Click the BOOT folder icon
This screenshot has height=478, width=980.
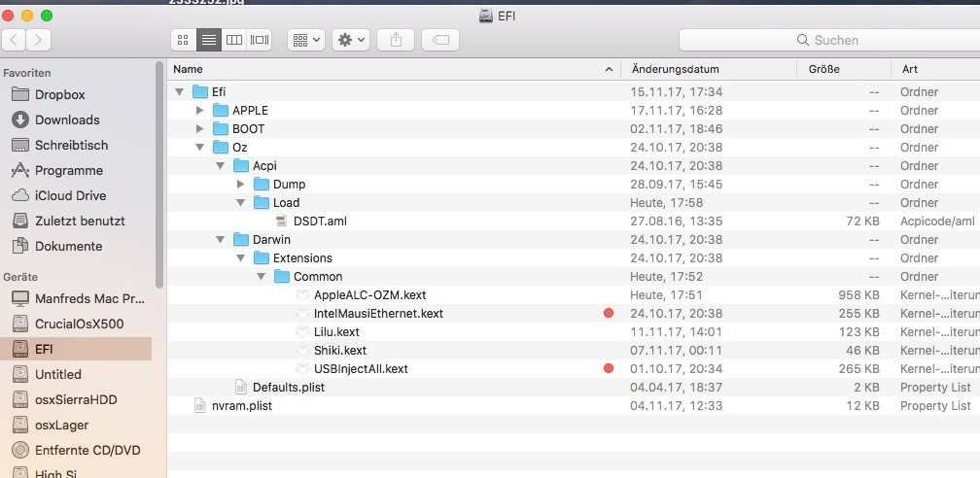click(x=221, y=128)
